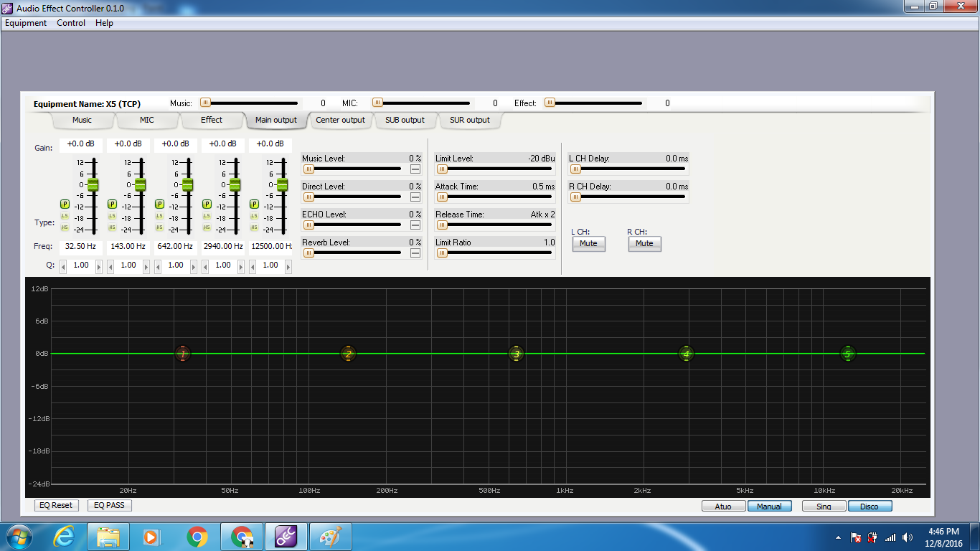Switch to the SUB output tab
Viewport: 980px width, 551px height.
405,120
